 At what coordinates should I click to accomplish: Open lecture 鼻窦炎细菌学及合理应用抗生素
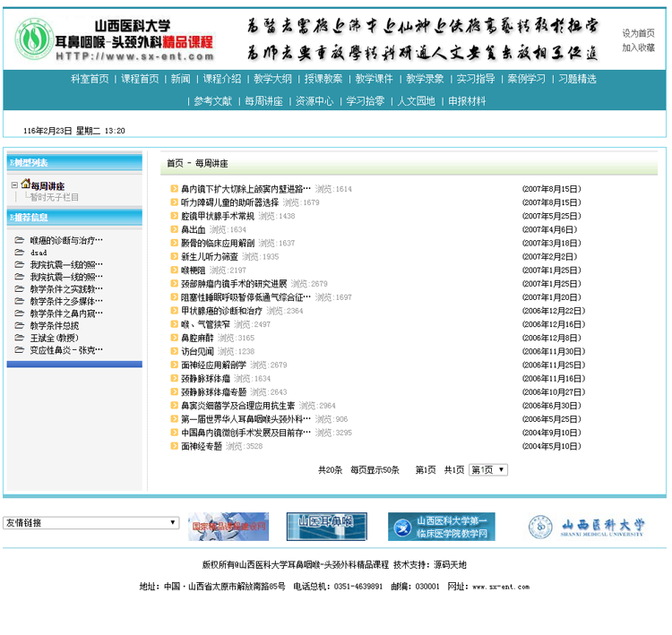tap(237, 406)
